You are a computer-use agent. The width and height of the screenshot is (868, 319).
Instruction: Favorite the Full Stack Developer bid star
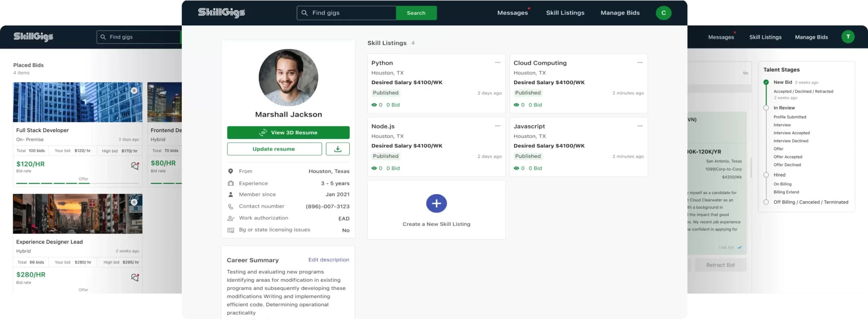pyautogui.click(x=134, y=91)
